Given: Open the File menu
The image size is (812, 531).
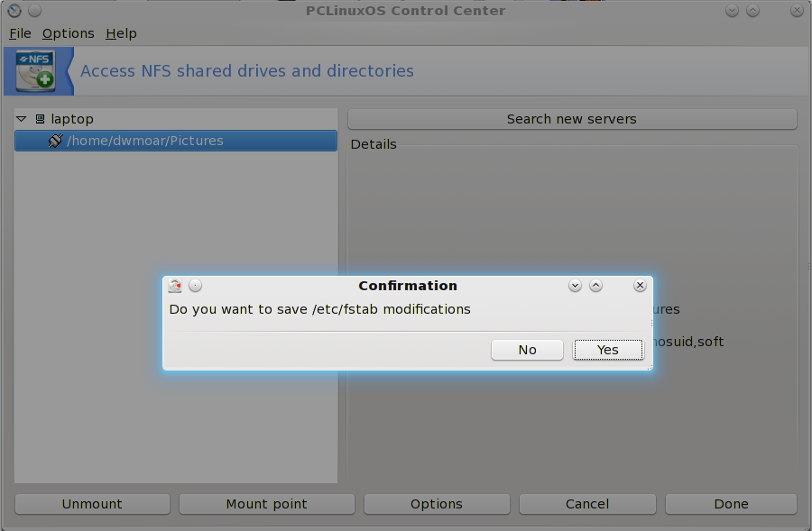Looking at the screenshot, I should (x=20, y=33).
